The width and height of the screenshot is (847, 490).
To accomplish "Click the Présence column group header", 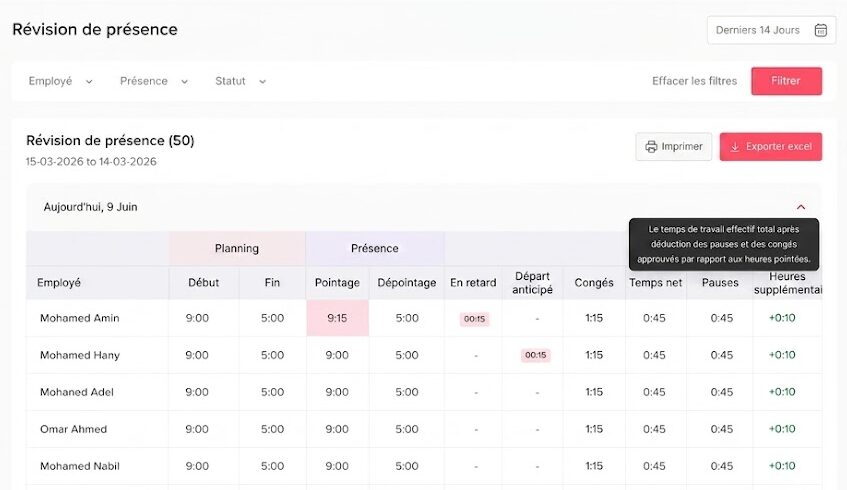I will click(x=374, y=249).
